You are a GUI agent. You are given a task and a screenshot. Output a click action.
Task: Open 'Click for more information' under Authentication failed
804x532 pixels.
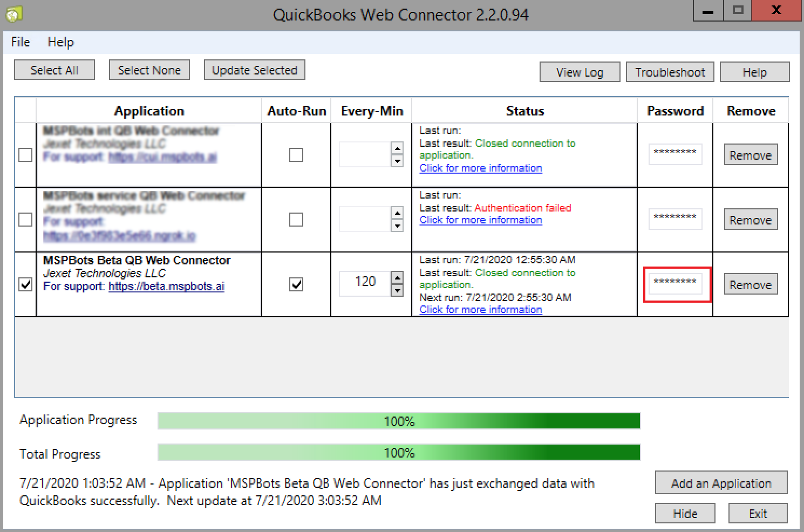481,220
